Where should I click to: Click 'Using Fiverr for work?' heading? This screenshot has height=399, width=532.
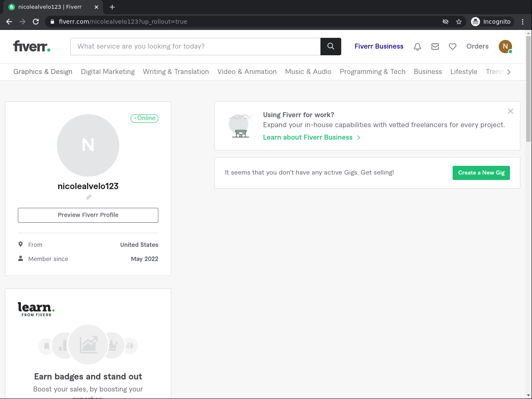point(298,115)
